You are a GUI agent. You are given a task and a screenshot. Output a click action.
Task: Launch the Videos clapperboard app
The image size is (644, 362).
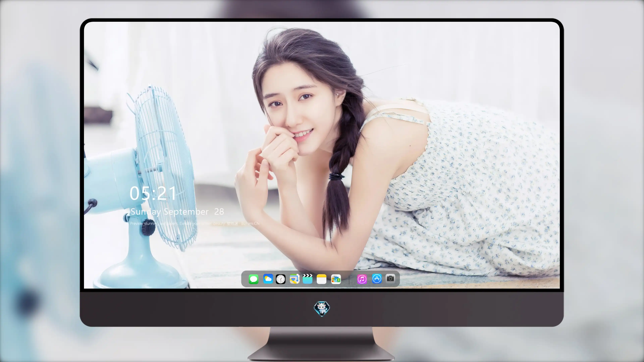click(308, 279)
